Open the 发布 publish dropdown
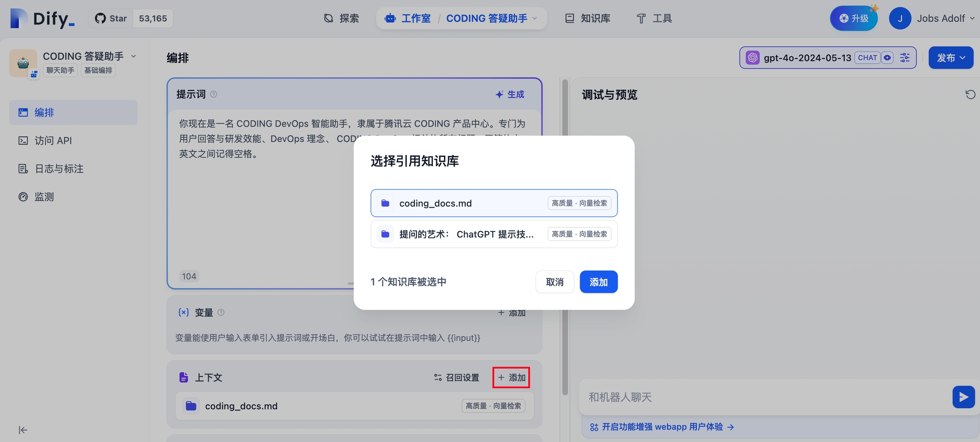980x442 pixels. pyautogui.click(x=950, y=57)
